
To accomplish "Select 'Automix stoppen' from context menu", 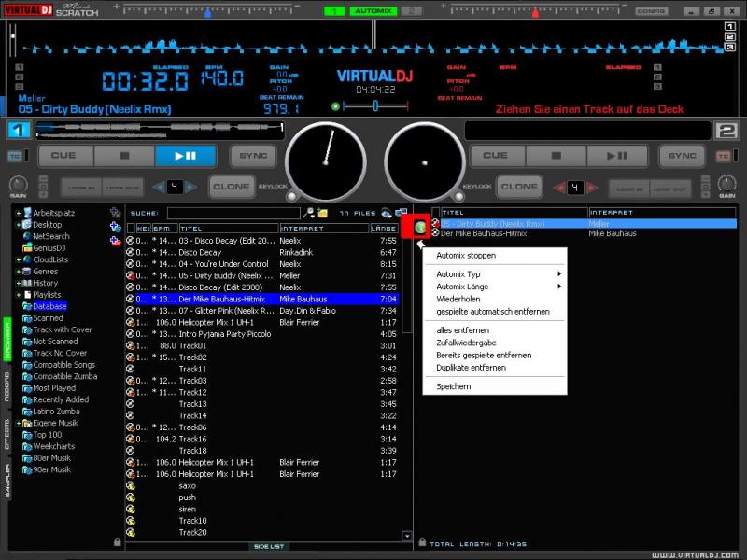I will click(465, 255).
